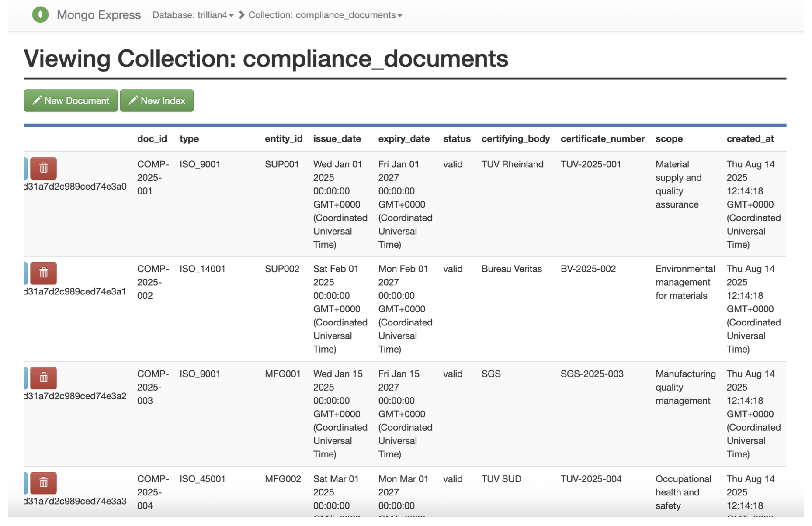
Task: Select the Bureau Veritas cell
Action: coord(512,269)
